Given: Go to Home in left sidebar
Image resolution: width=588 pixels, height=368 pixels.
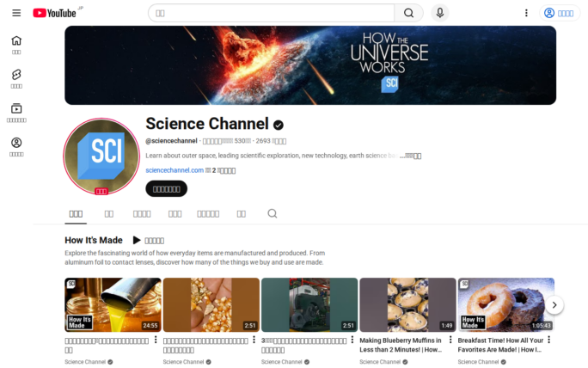Looking at the screenshot, I should click(x=16, y=45).
